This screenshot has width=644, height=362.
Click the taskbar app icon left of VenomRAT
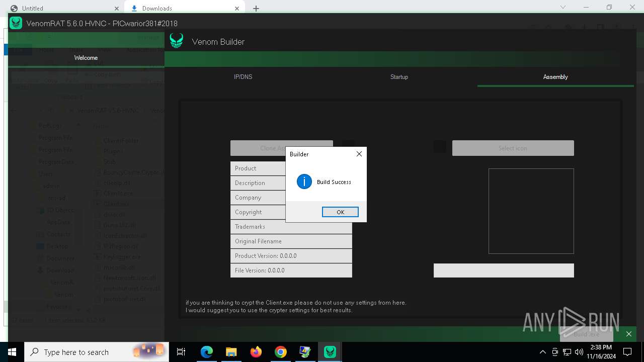[x=305, y=352]
